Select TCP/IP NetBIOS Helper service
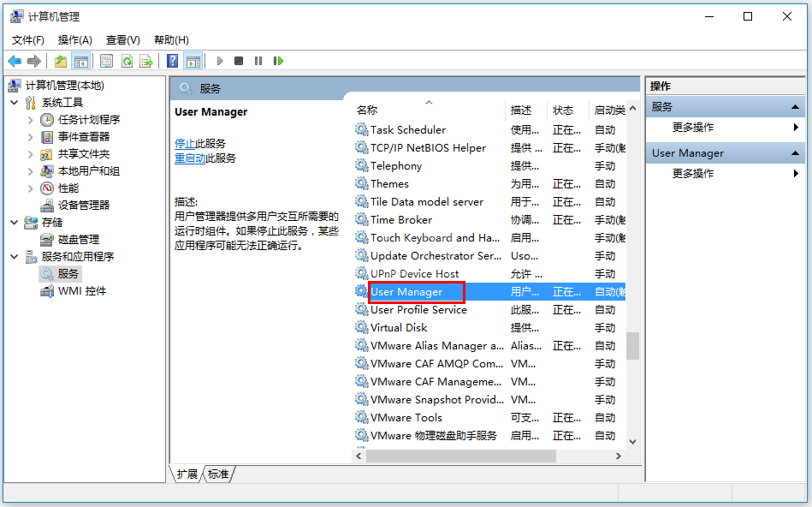The width and height of the screenshot is (812, 507). pyautogui.click(x=489, y=148)
